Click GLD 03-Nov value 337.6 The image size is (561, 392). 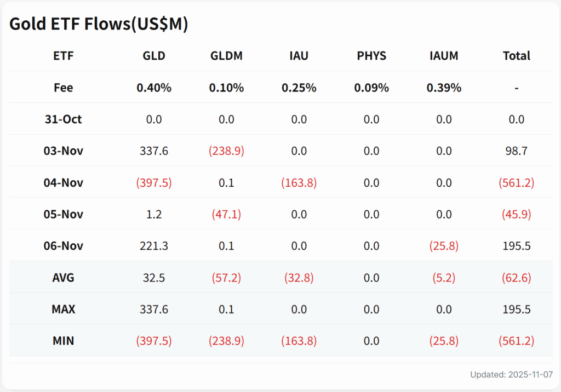coord(154,151)
